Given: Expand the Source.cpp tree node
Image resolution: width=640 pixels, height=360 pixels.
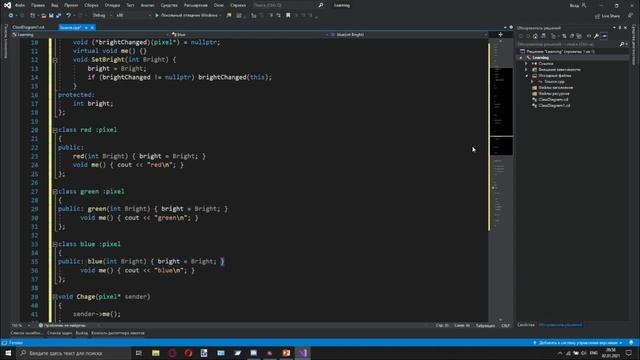Looking at the screenshot, I should [532, 82].
